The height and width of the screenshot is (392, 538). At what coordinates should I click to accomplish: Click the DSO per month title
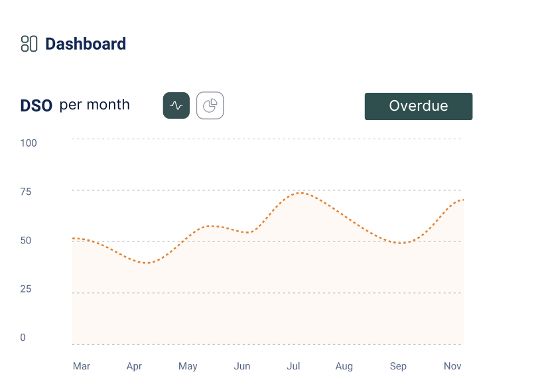[x=75, y=105]
